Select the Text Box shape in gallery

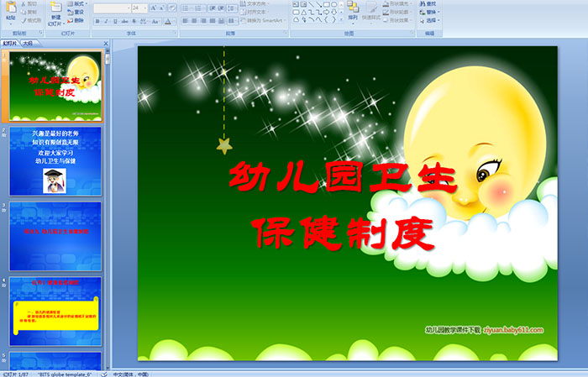[x=296, y=4]
